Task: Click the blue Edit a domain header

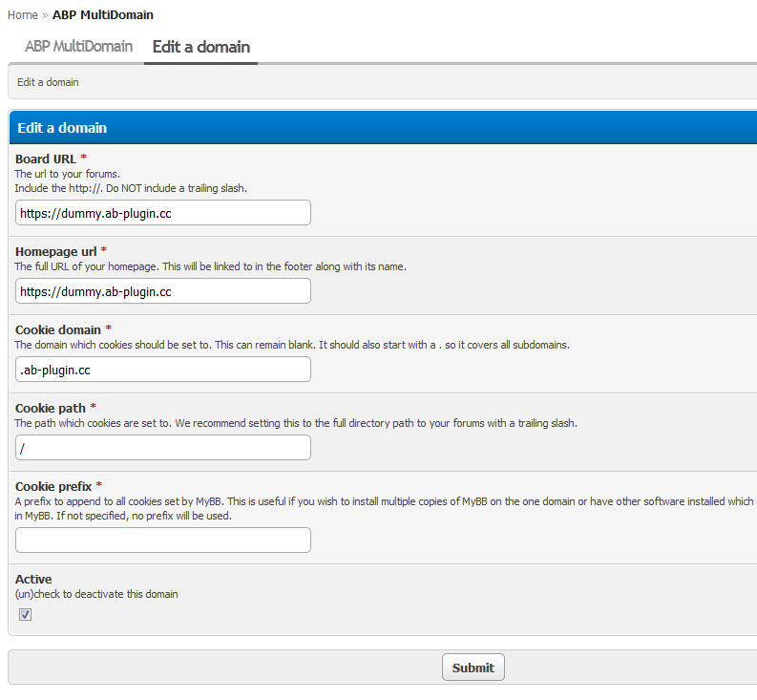Action: pyautogui.click(x=62, y=127)
